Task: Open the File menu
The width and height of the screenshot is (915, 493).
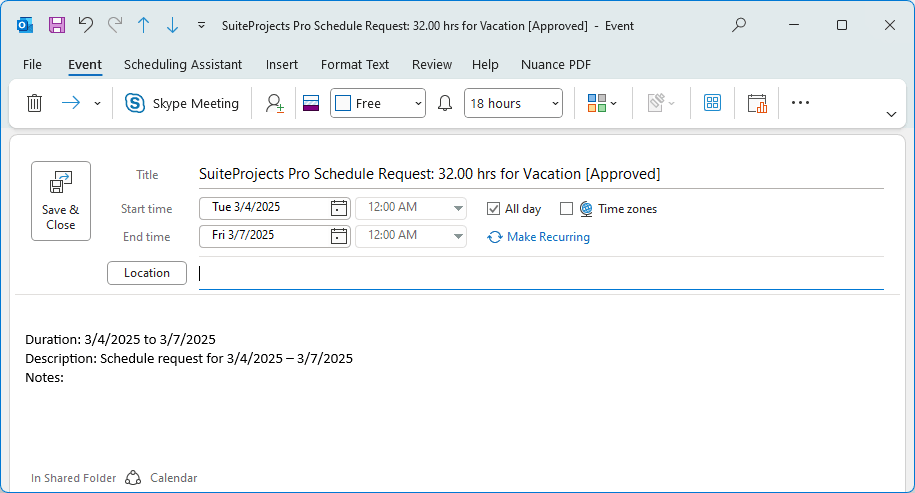Action: [x=32, y=65]
